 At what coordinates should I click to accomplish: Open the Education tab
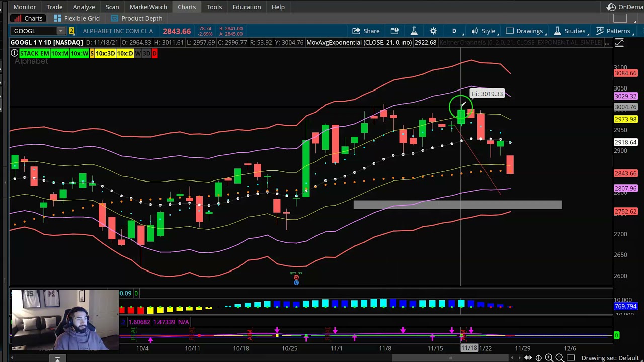point(247,7)
